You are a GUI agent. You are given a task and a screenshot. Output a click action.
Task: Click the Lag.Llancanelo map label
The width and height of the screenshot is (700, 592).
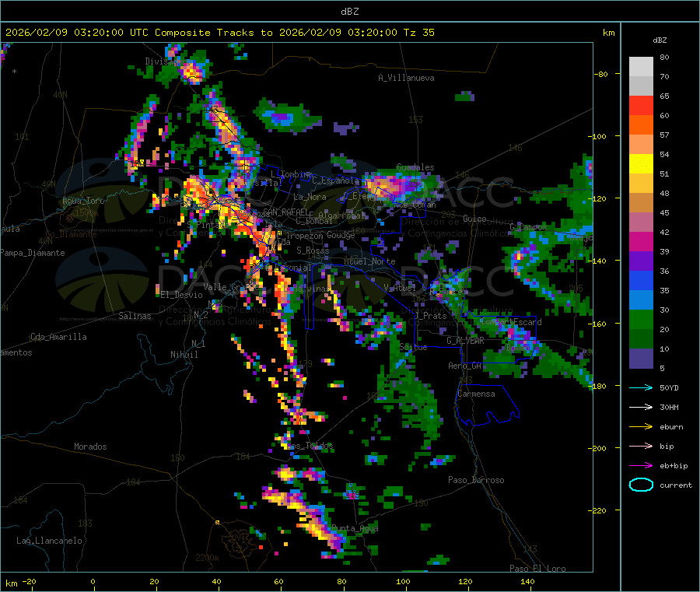point(49,541)
